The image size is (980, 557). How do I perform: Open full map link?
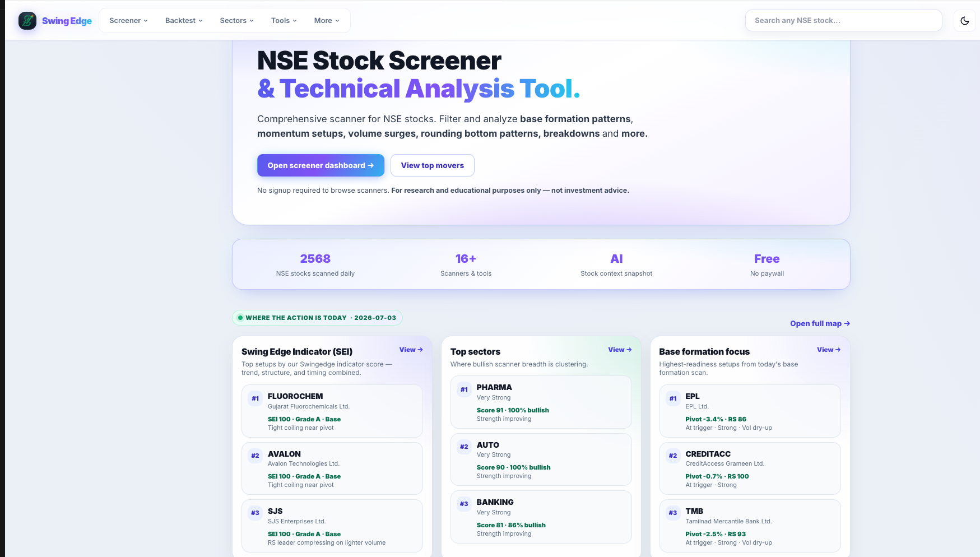click(820, 323)
